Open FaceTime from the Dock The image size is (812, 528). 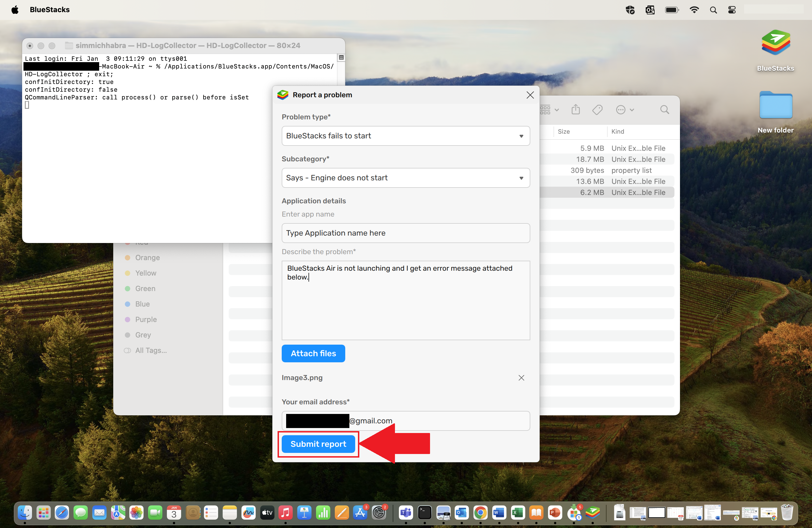155,513
